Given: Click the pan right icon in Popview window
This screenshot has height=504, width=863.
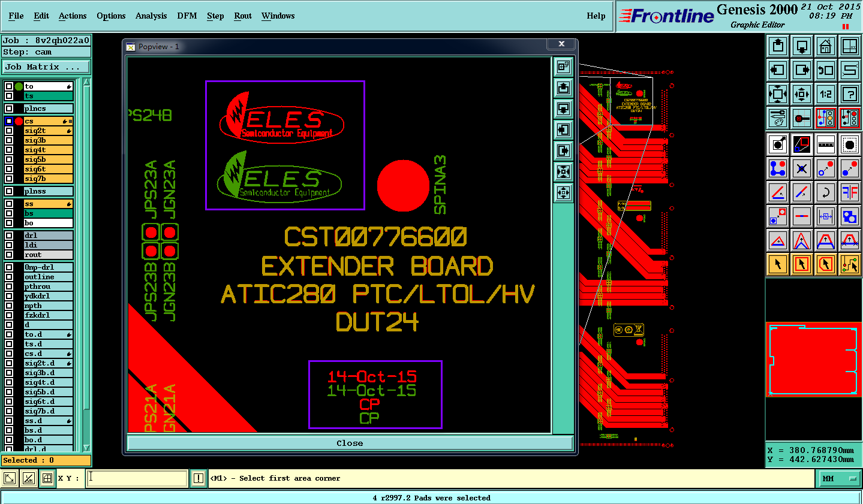Looking at the screenshot, I should (563, 151).
